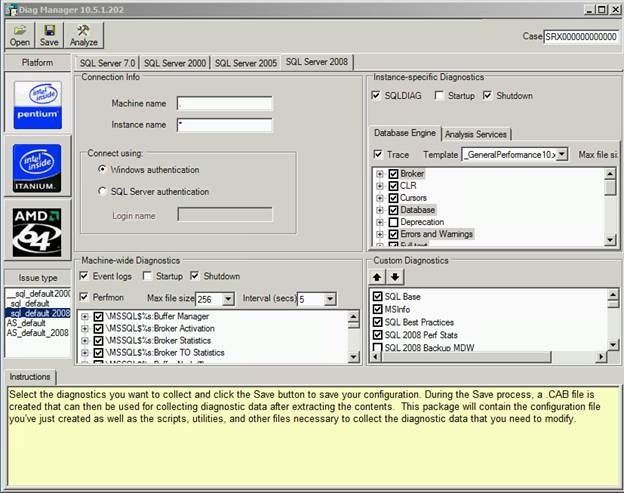Select the Intel Itanium platform
This screenshot has width=624, height=493.
pyautogui.click(x=37, y=168)
